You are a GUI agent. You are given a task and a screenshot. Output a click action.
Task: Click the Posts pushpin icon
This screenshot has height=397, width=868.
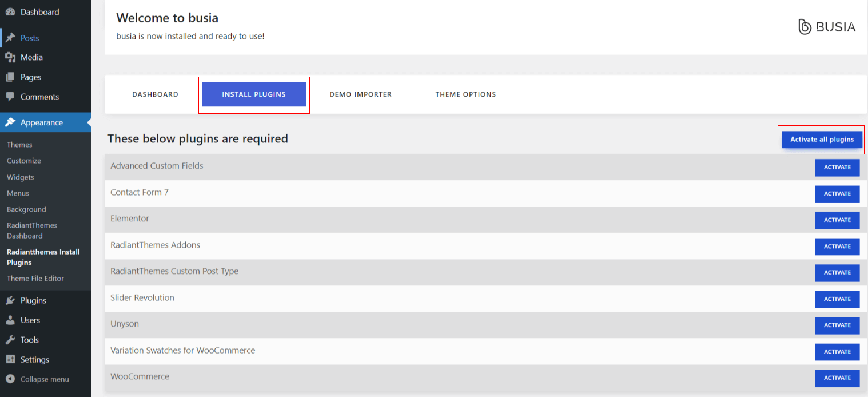[10, 38]
